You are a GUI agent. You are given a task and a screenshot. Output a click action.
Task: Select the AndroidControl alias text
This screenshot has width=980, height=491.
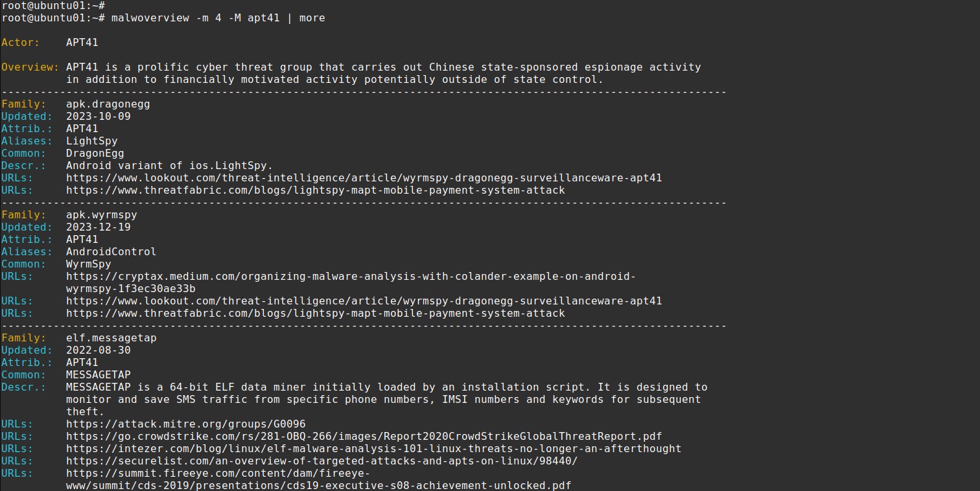click(111, 252)
